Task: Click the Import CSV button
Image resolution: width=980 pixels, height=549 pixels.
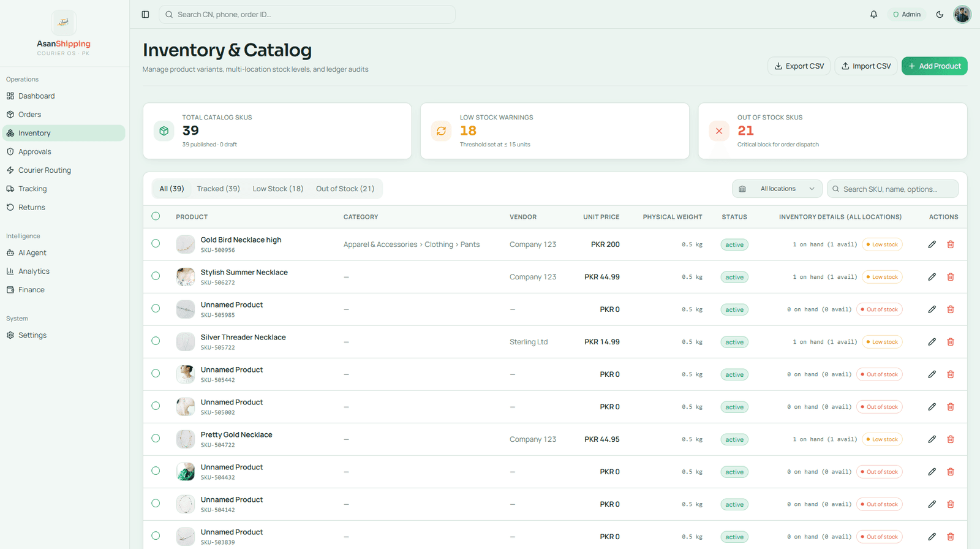Action: tap(866, 66)
